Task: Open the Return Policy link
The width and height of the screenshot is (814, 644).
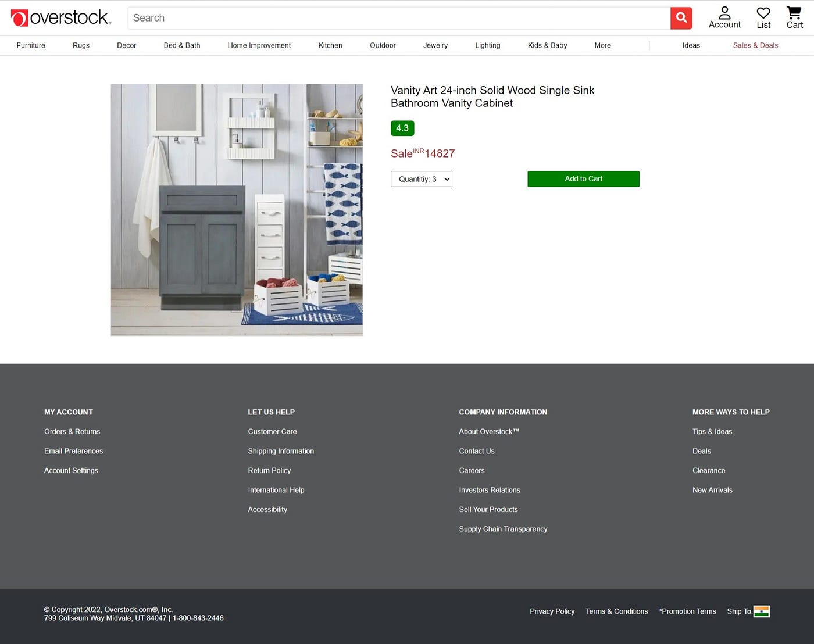Action: pos(269,470)
